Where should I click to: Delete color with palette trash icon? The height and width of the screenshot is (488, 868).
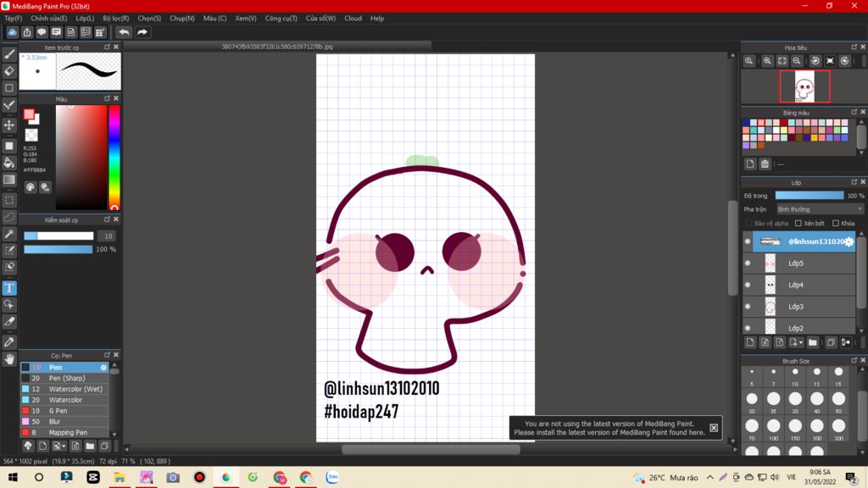click(x=765, y=164)
